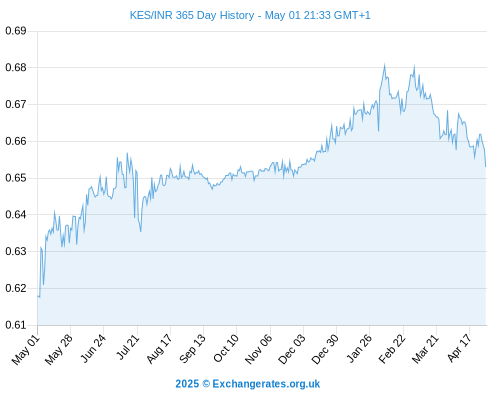Click the chart title KES/INR 365 Day History
The width and height of the screenshot is (495, 400).
pyautogui.click(x=192, y=15)
